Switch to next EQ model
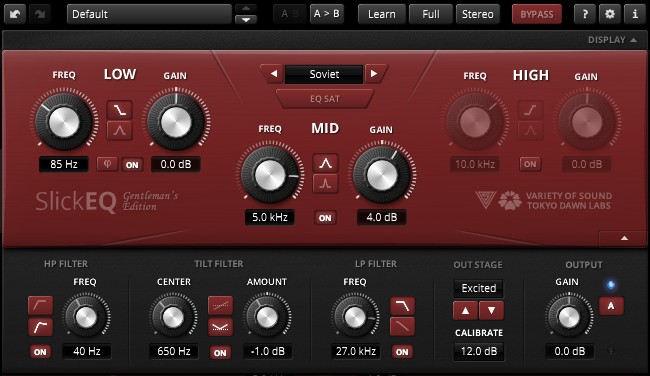 click(x=375, y=74)
